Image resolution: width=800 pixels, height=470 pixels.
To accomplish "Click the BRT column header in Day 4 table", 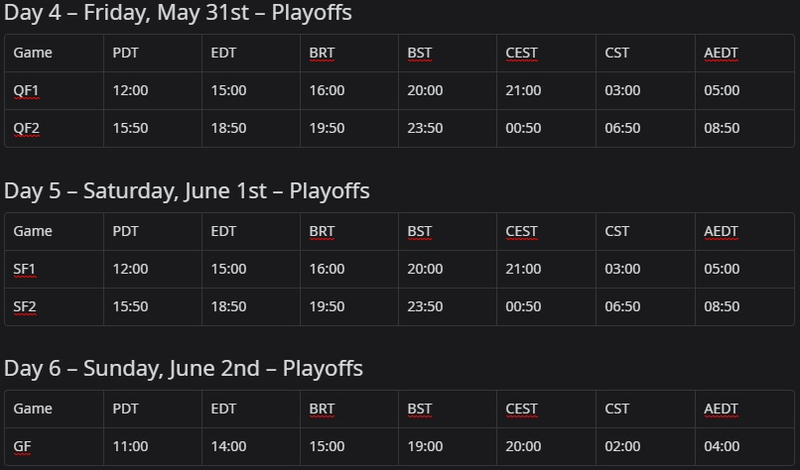I will [322, 53].
